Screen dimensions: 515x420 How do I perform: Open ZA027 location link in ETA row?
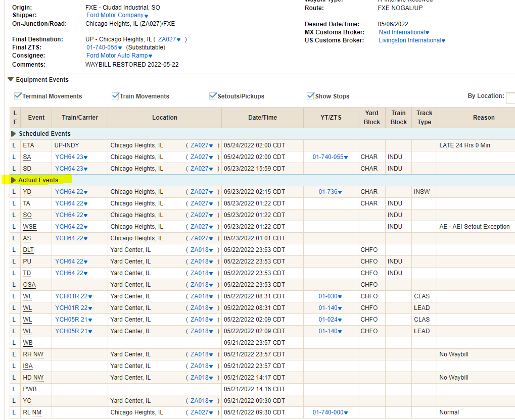tap(202, 145)
